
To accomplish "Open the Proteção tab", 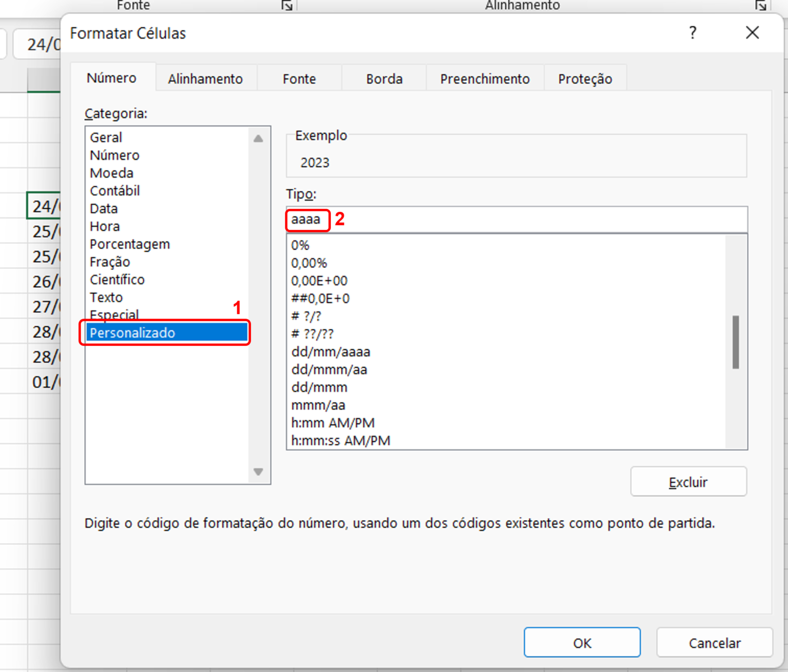I will click(x=585, y=78).
